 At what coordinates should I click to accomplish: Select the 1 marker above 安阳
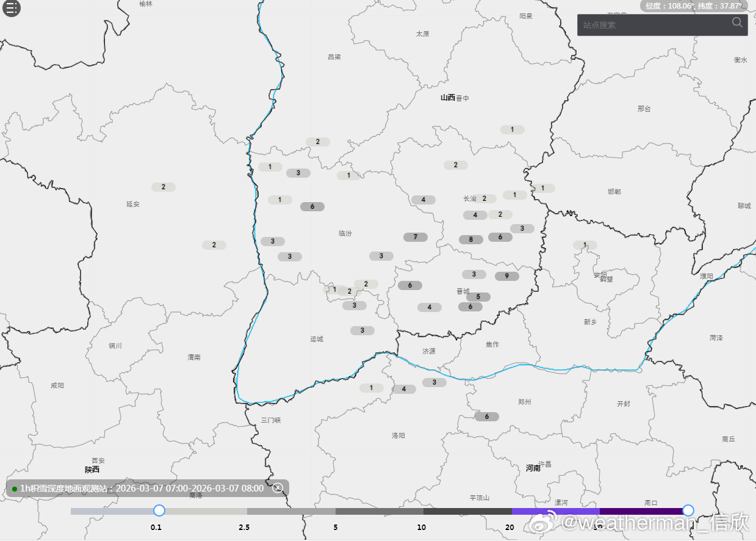coord(585,245)
